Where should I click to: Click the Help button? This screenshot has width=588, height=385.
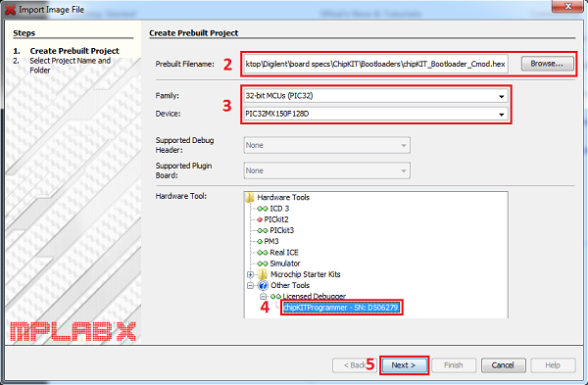(553, 365)
